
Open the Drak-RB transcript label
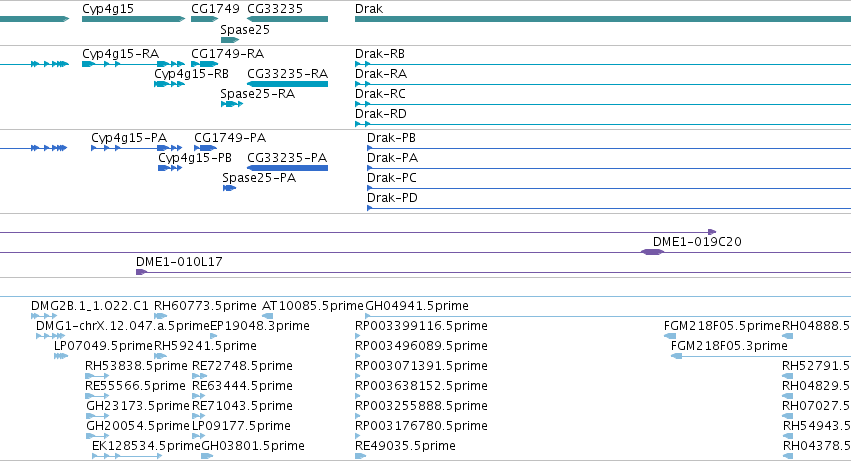(x=380, y=54)
